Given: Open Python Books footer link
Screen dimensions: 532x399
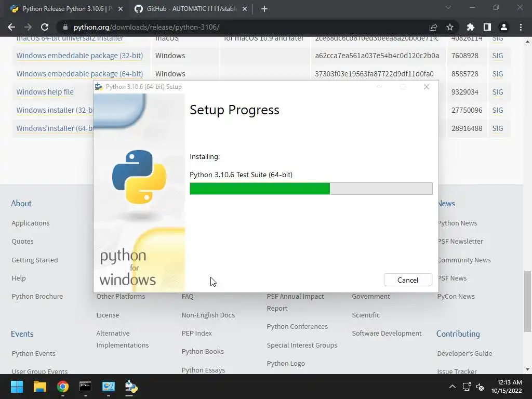Looking at the screenshot, I should click(203, 352).
